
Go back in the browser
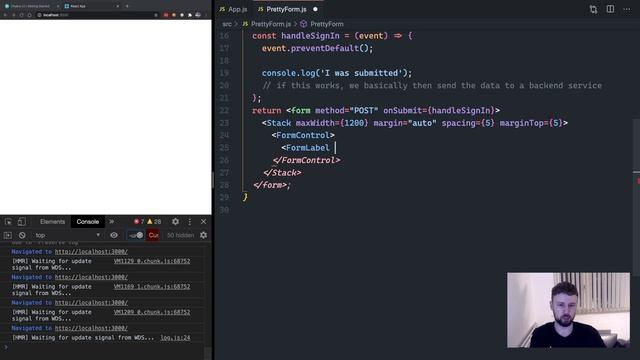click(x=5, y=15)
